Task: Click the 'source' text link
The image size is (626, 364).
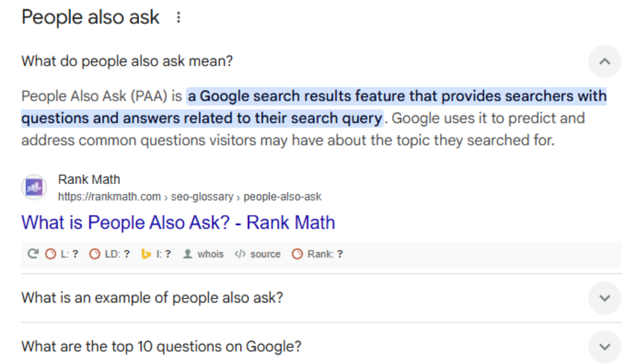Action: click(x=265, y=254)
